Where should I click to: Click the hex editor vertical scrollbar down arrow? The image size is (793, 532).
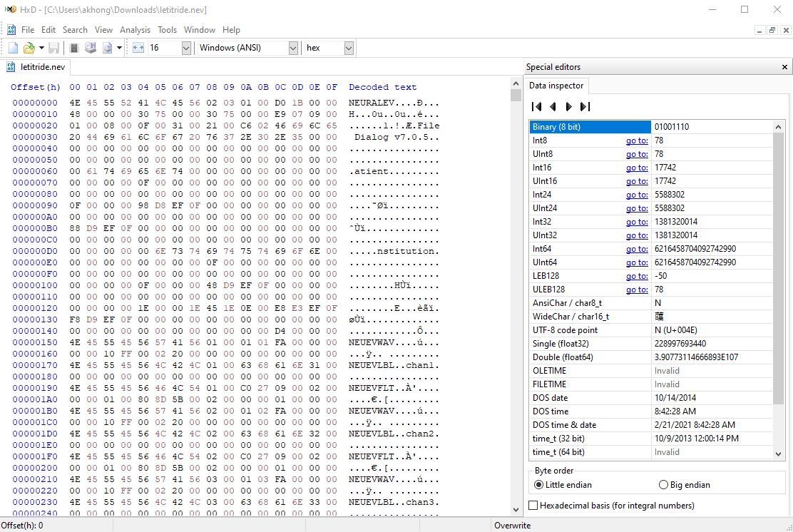click(516, 510)
